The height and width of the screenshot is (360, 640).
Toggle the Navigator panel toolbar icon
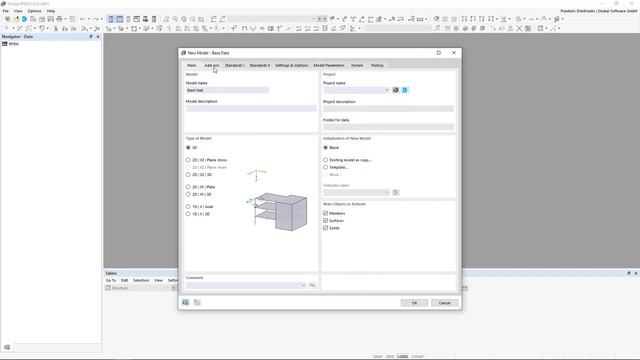111,19
